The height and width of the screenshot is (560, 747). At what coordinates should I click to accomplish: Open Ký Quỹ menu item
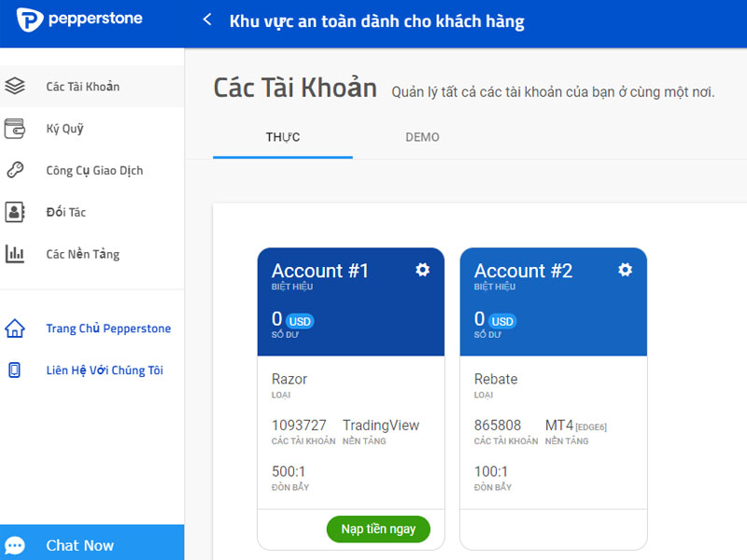click(92, 129)
